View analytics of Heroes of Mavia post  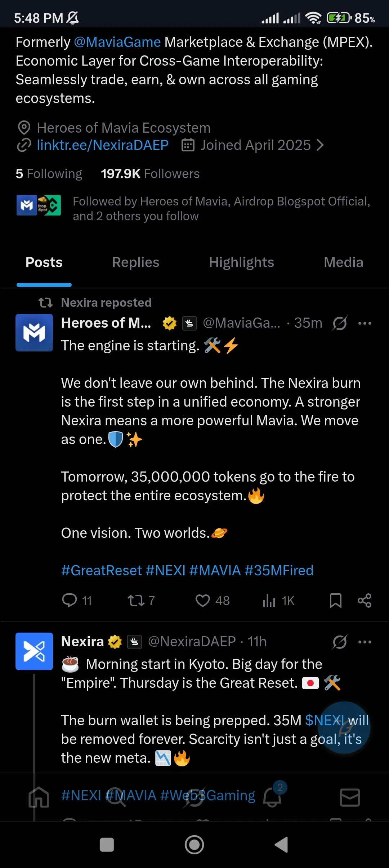[x=269, y=601]
